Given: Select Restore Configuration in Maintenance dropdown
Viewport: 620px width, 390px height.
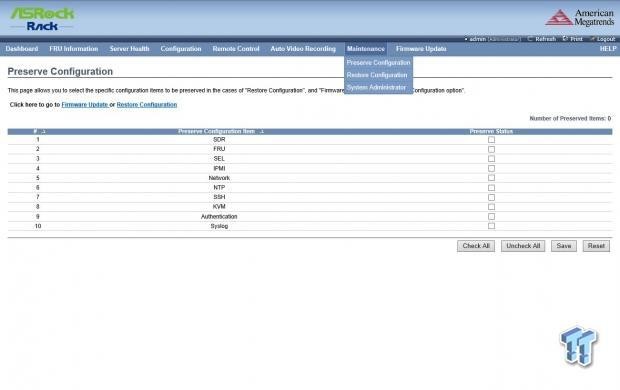Looking at the screenshot, I should coord(377,75).
